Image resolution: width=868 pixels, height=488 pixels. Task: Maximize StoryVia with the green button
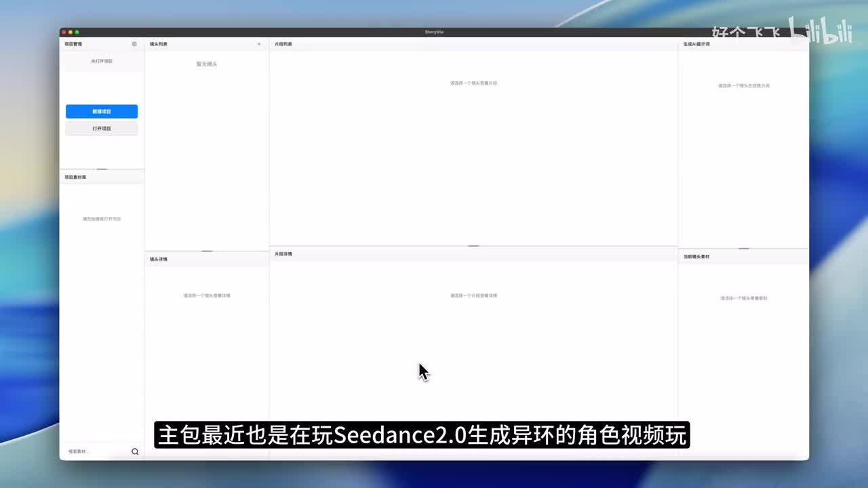point(77,32)
